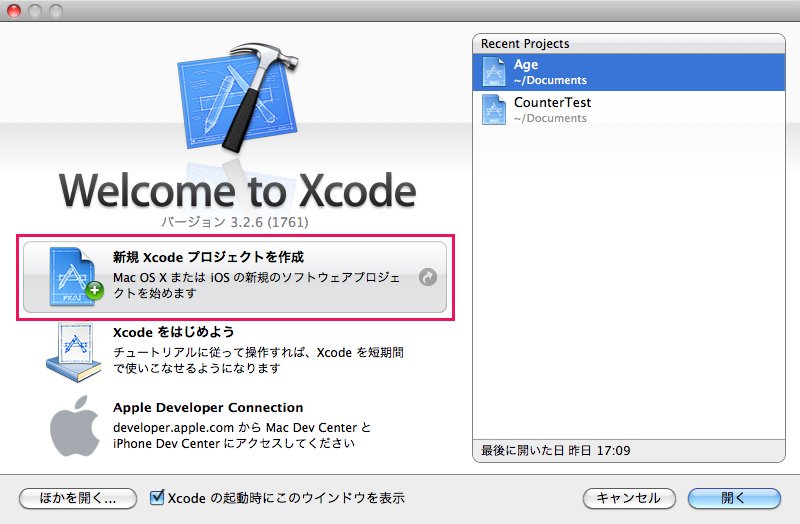
Task: Click the キャンセル button
Action: pyautogui.click(x=629, y=498)
